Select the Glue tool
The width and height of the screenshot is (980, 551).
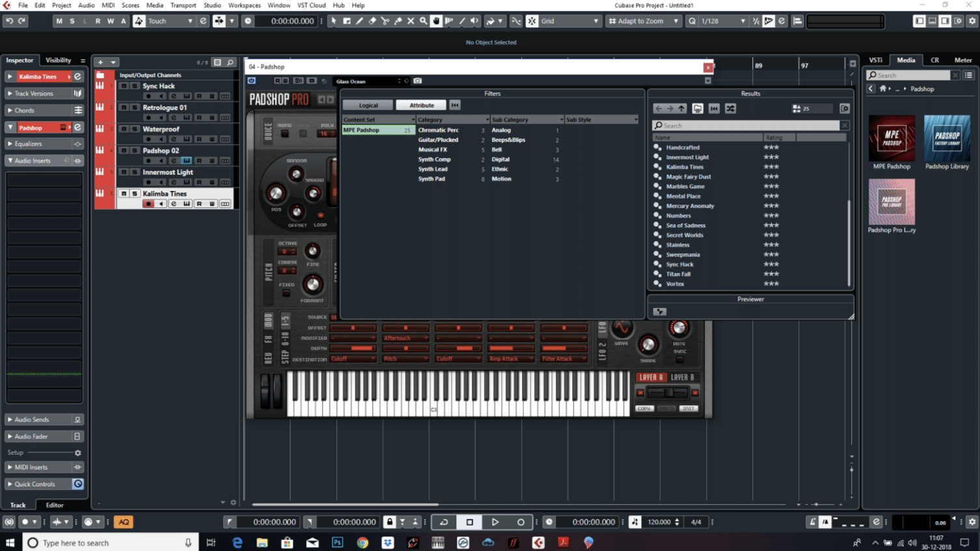click(398, 21)
